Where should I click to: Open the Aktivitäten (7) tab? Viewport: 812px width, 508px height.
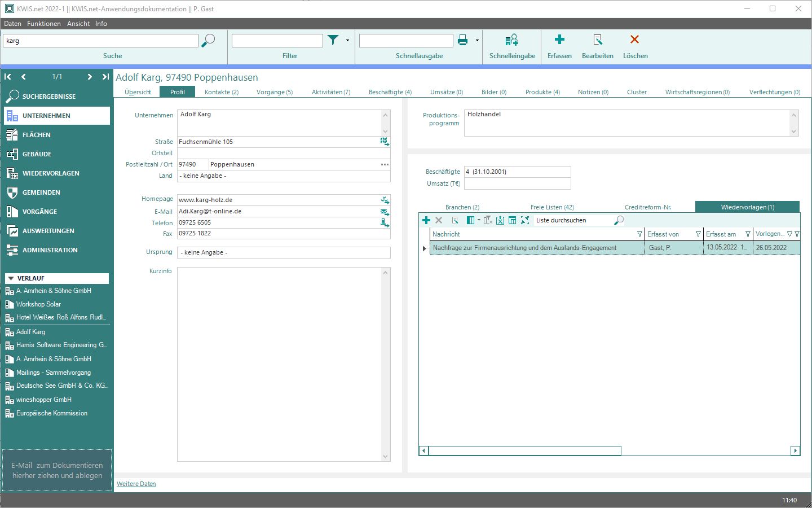tap(331, 92)
